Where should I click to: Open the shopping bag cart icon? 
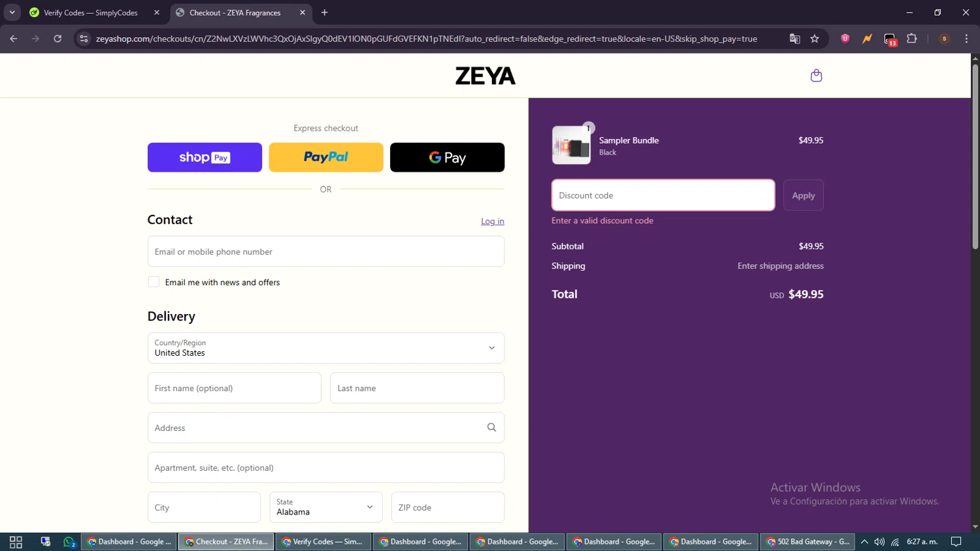[x=816, y=76]
